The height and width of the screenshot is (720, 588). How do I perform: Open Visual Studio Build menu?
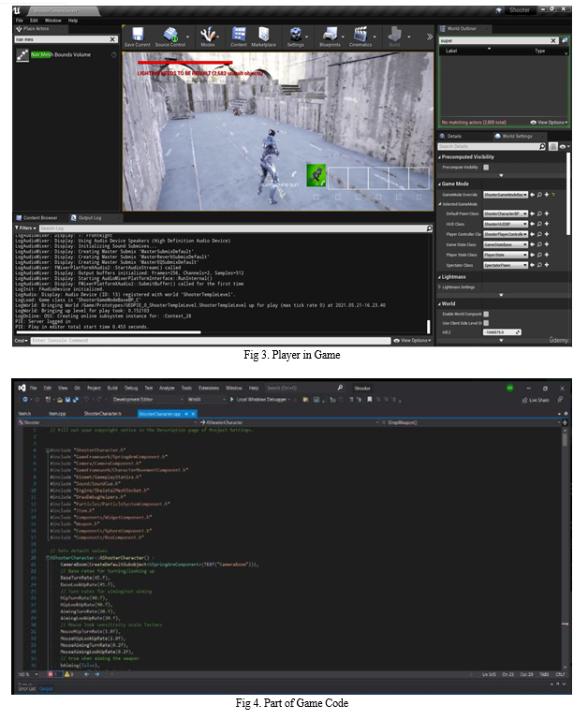[x=112, y=388]
